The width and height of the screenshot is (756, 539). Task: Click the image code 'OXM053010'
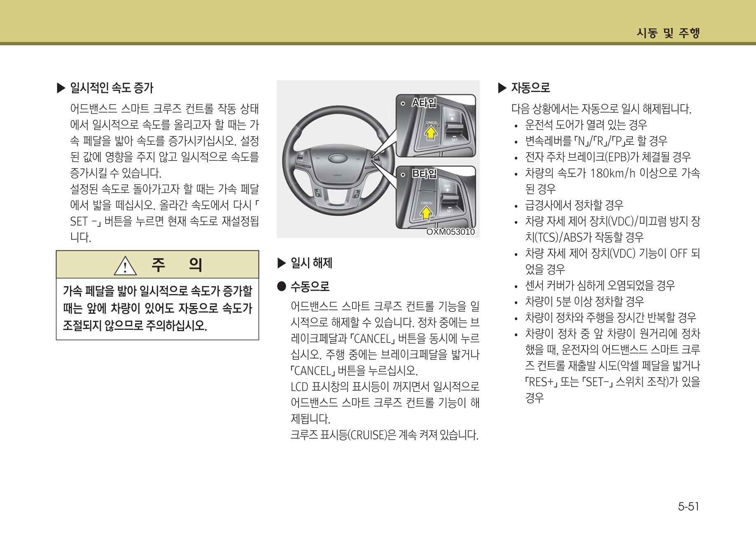[x=450, y=232]
